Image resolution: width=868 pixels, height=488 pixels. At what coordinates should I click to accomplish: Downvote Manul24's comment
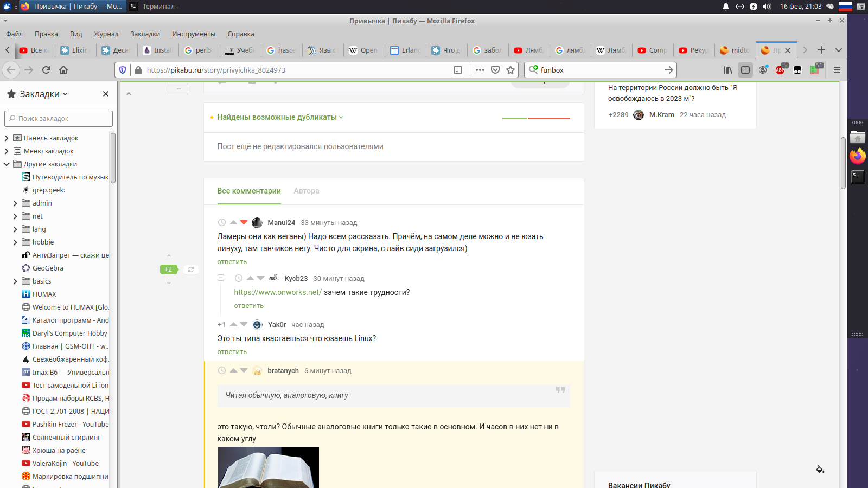[244, 222]
